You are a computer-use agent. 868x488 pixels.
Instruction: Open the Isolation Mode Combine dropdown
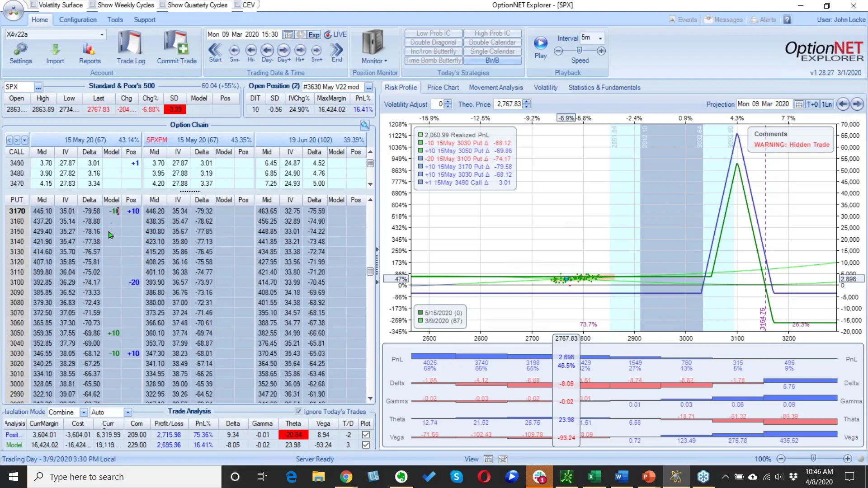[84, 413]
